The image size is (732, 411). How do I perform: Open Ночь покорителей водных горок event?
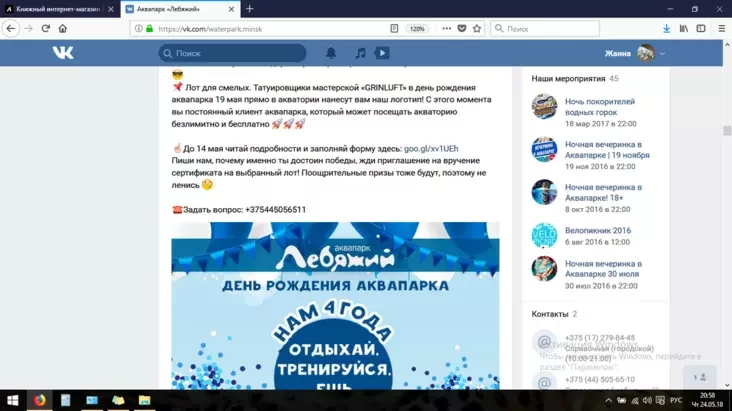[x=598, y=106]
